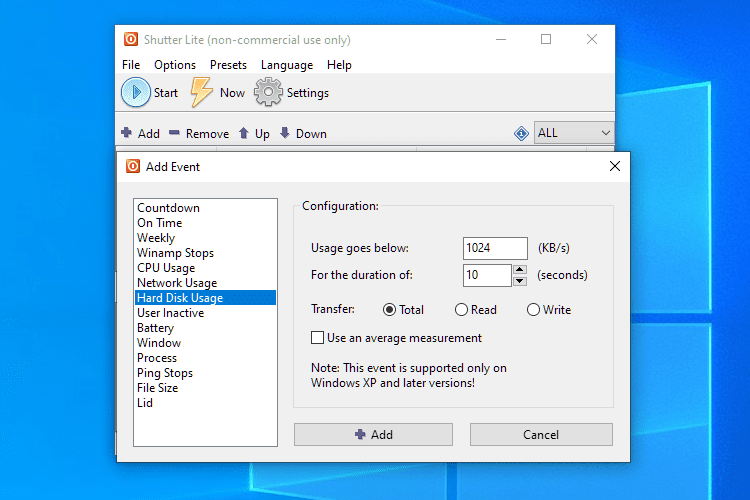
Task: Increase duration with the up spinner arrow
Action: coord(520,269)
